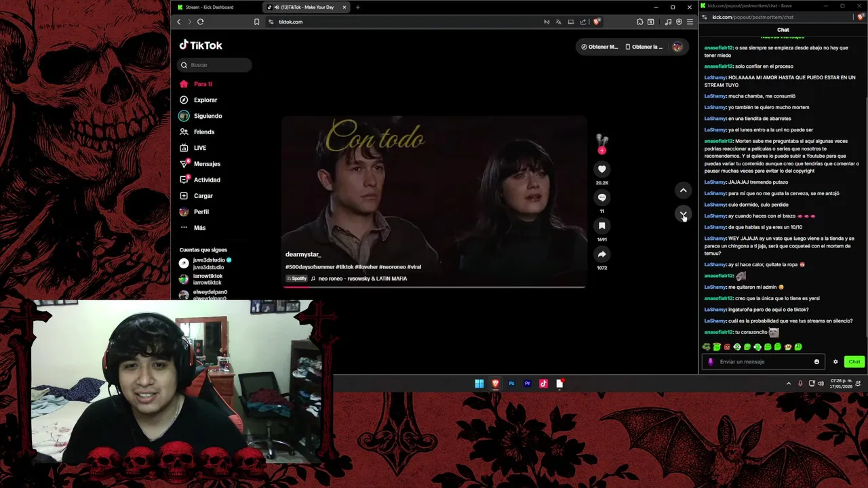Close the TikTok browser tab
868x488 pixels.
pos(344,7)
